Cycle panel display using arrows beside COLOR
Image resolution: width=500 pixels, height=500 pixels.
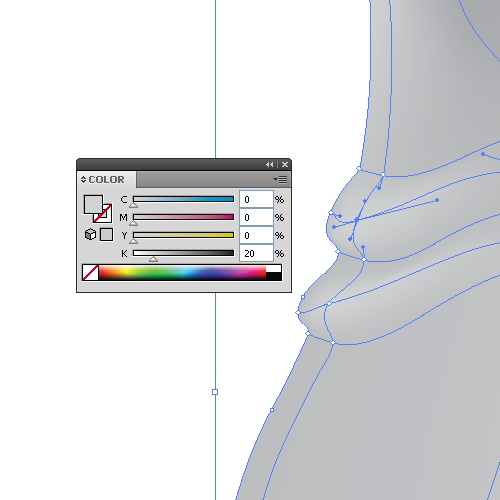coord(83,180)
